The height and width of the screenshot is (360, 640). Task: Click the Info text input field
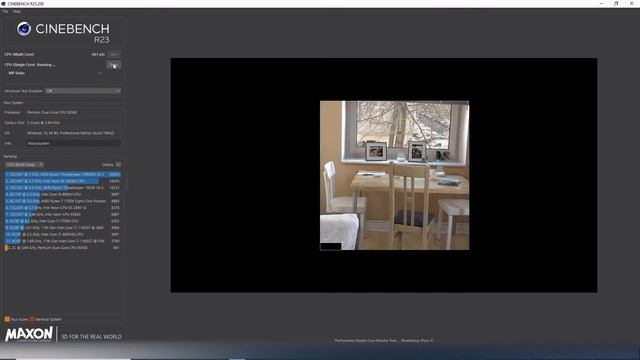pyautogui.click(x=73, y=143)
